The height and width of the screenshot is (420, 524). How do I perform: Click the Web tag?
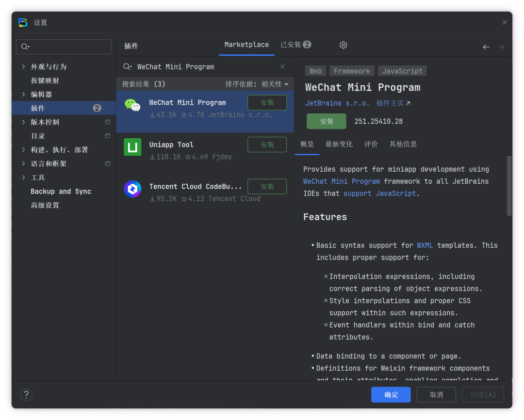click(315, 71)
